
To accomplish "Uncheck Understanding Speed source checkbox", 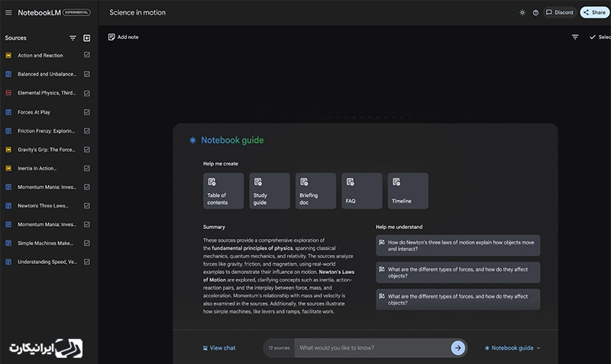I will point(87,262).
